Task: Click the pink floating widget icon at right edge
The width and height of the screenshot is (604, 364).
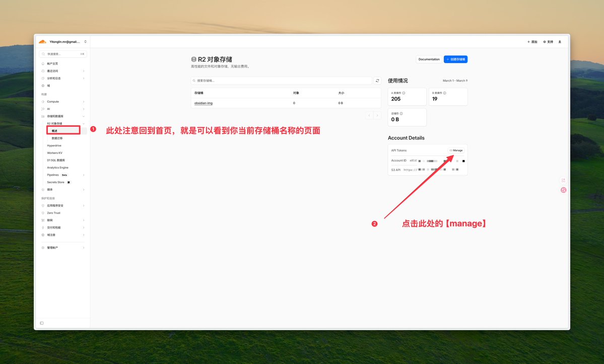Action: click(564, 190)
